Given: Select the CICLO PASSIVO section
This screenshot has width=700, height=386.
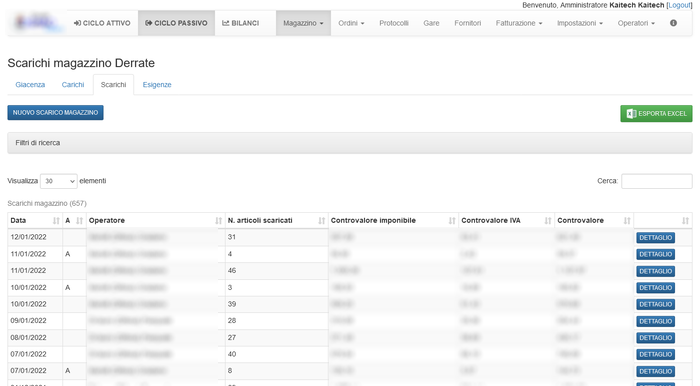Looking at the screenshot, I should click(x=176, y=23).
